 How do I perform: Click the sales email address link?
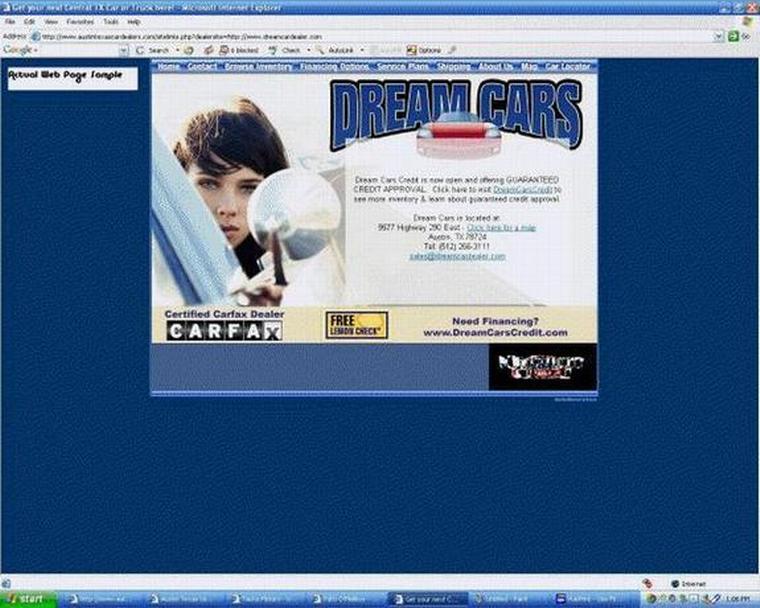457,256
